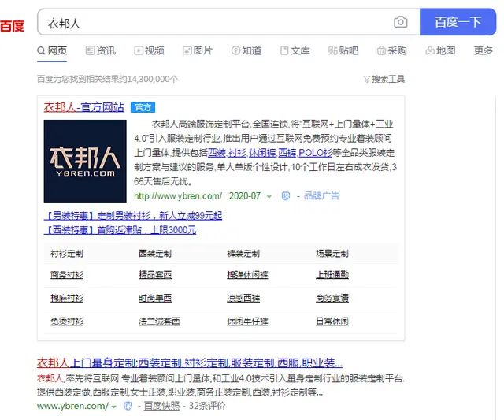Switch to the 贴吧 tab
The height and width of the screenshot is (420, 504).
[x=343, y=50]
